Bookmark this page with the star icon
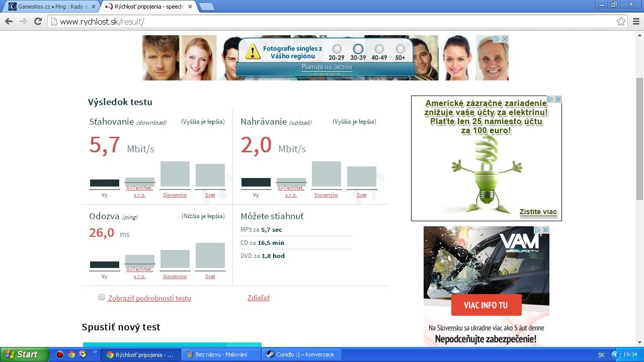This screenshot has width=644, height=362. point(621,22)
